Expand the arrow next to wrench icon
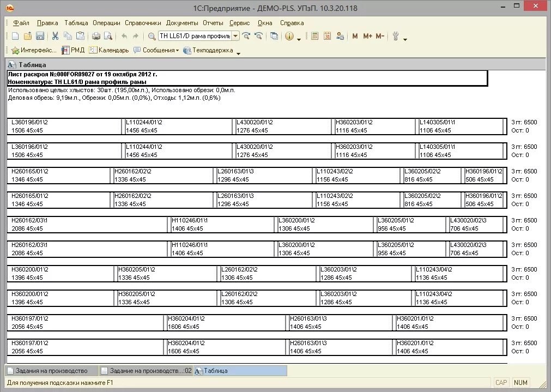This screenshot has width=551, height=392. pos(405,39)
